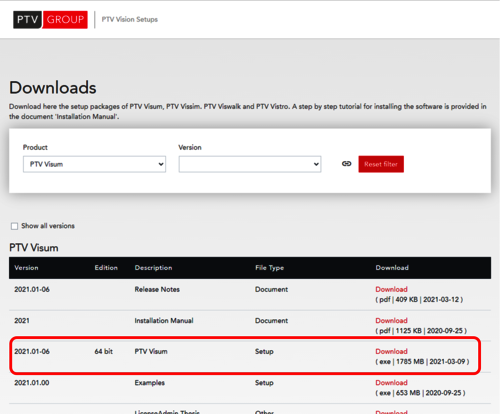The width and height of the screenshot is (500, 414).
Task: Click the Product field label
Action: click(x=35, y=147)
